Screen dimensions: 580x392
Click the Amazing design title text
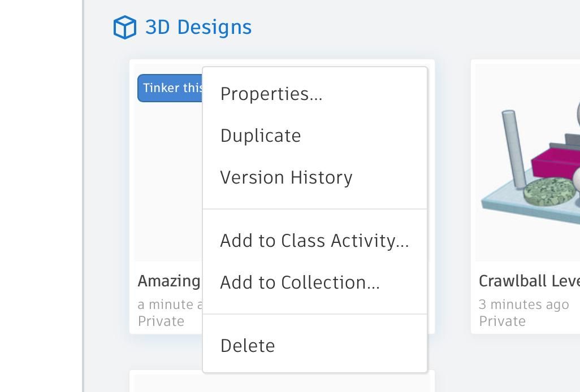169,281
